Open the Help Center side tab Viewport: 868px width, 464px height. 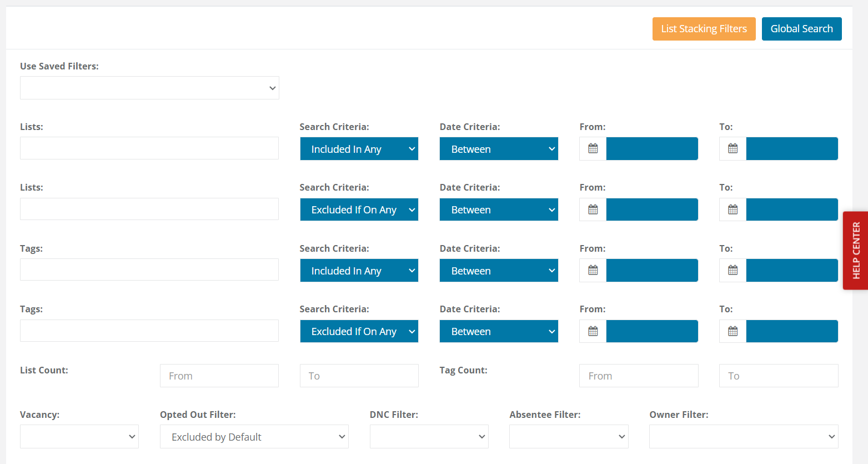[855, 251]
